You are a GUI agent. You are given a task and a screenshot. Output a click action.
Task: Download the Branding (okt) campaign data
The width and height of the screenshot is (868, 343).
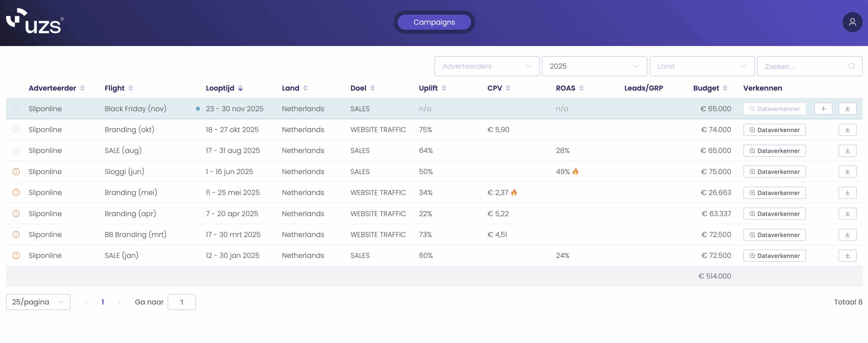point(847,130)
